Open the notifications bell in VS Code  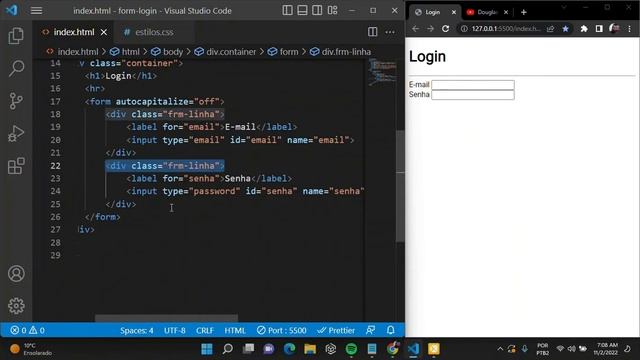(391, 330)
